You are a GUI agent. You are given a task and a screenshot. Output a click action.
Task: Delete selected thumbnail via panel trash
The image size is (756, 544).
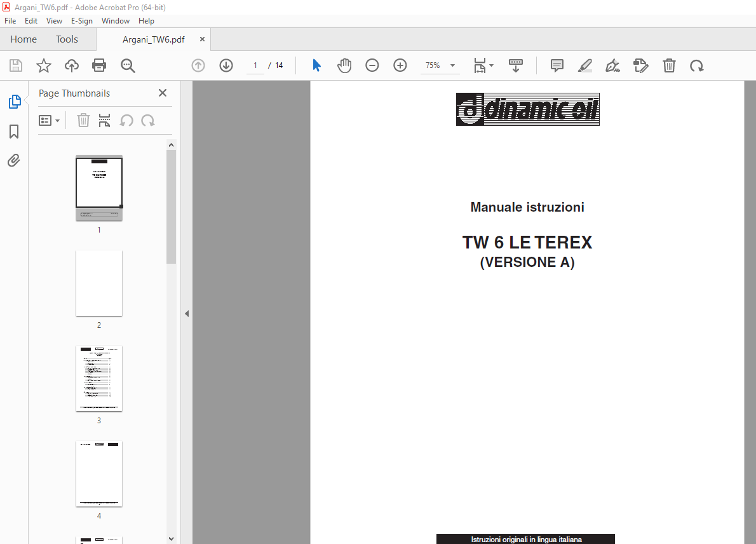[x=83, y=120]
